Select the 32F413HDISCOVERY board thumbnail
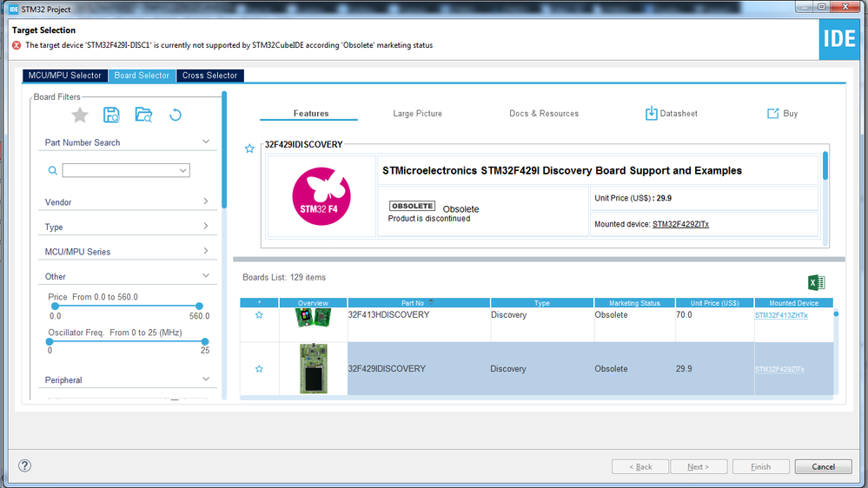This screenshot has width=868, height=488. [x=313, y=318]
